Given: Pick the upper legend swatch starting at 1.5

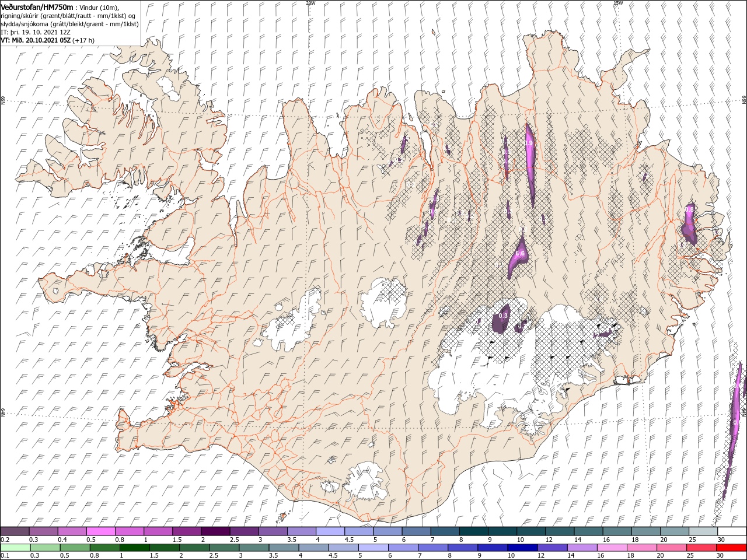Looking at the screenshot, I should 186,531.
